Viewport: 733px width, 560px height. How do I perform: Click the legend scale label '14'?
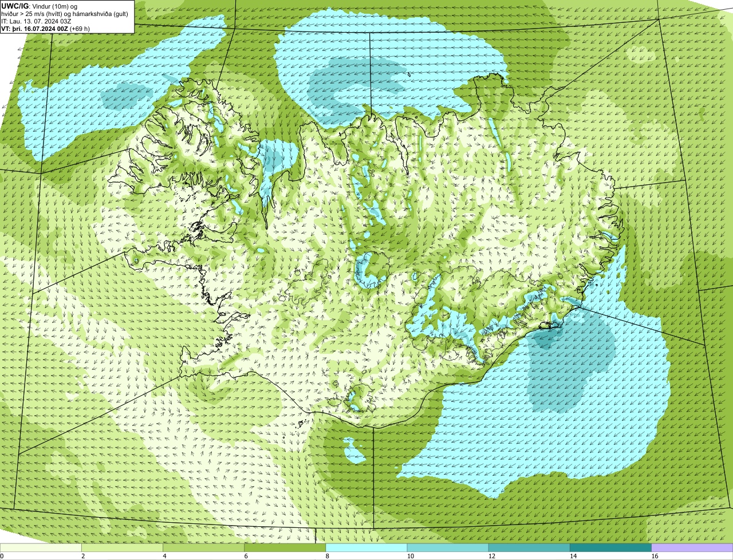coord(573,556)
